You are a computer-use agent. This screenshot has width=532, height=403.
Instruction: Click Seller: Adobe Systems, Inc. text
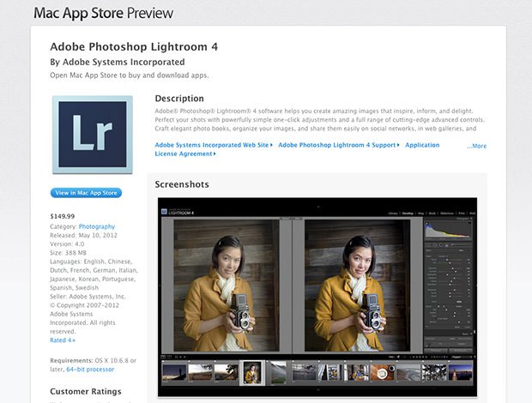click(88, 297)
